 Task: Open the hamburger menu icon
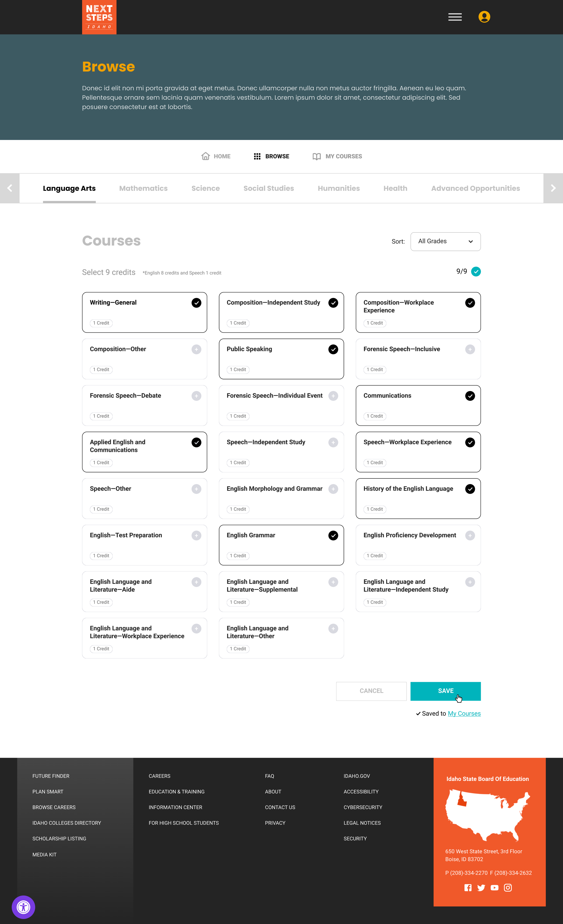455,17
